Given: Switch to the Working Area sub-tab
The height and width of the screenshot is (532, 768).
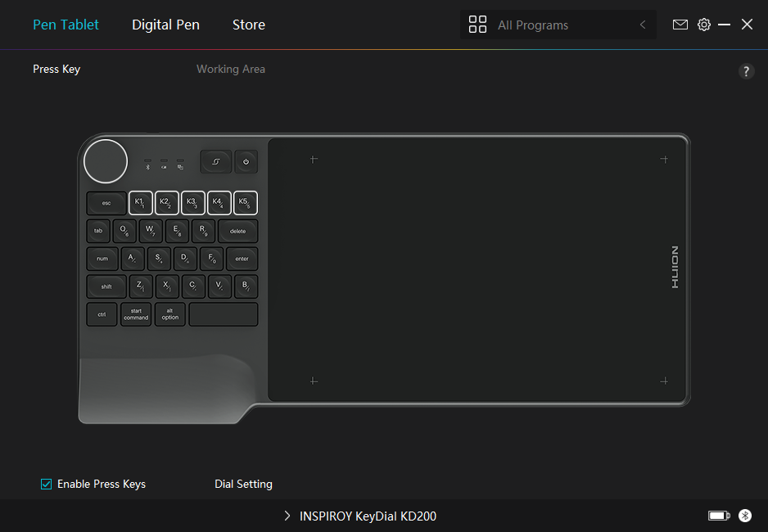Looking at the screenshot, I should pyautogui.click(x=231, y=69).
